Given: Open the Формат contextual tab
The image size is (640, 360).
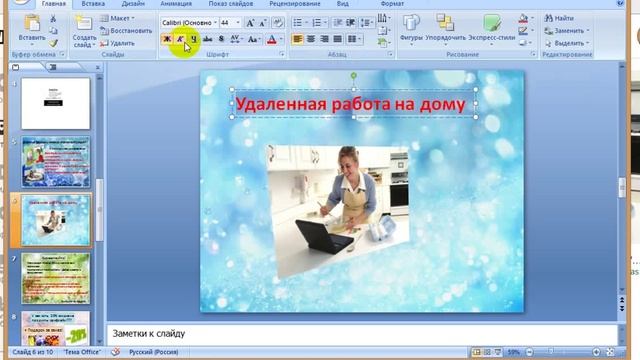Looking at the screenshot, I should [x=392, y=4].
